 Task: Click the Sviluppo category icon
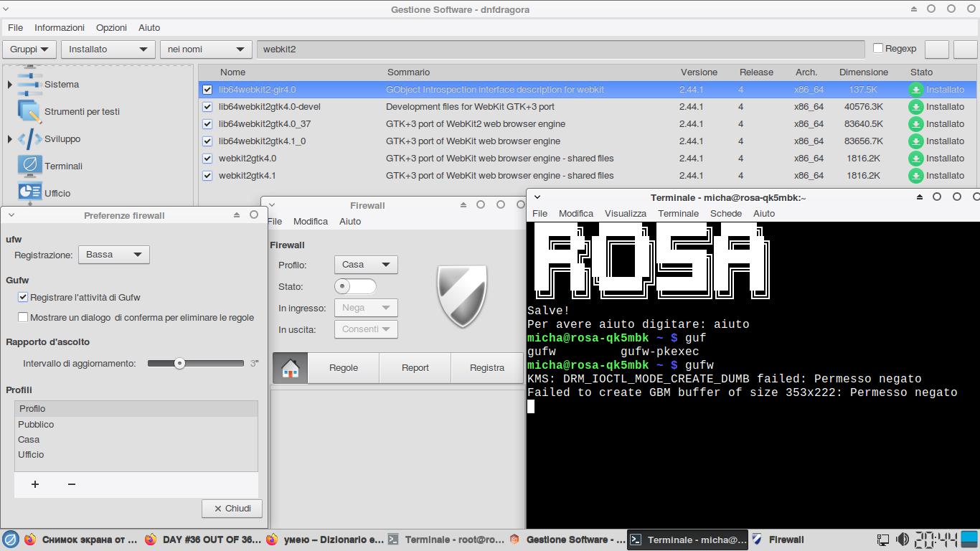click(x=29, y=139)
